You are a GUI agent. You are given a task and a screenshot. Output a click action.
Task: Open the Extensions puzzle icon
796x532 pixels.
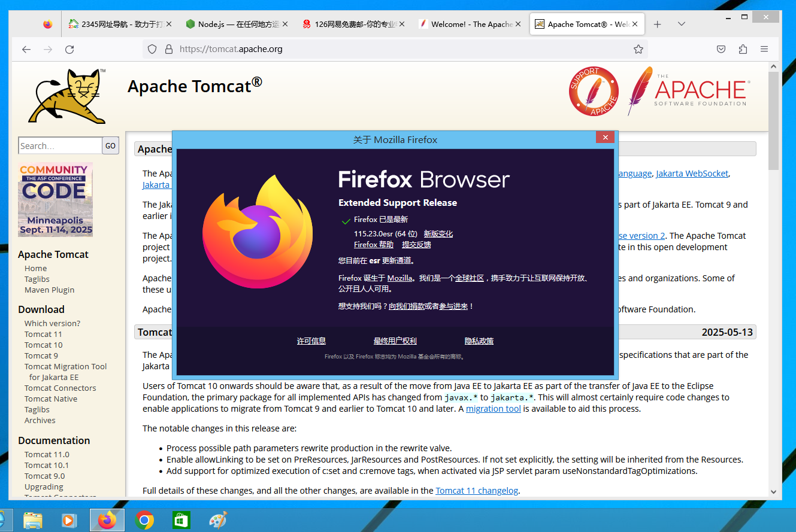pyautogui.click(x=743, y=49)
